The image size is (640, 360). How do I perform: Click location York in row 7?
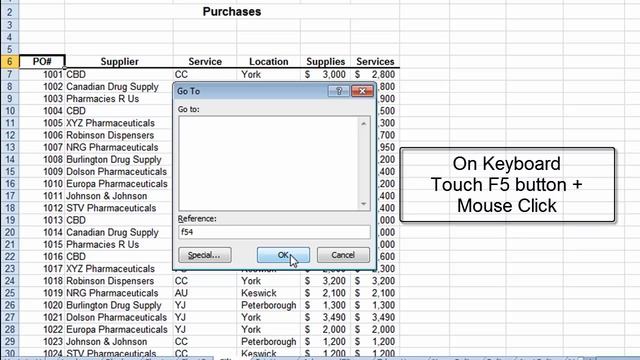(x=251, y=74)
